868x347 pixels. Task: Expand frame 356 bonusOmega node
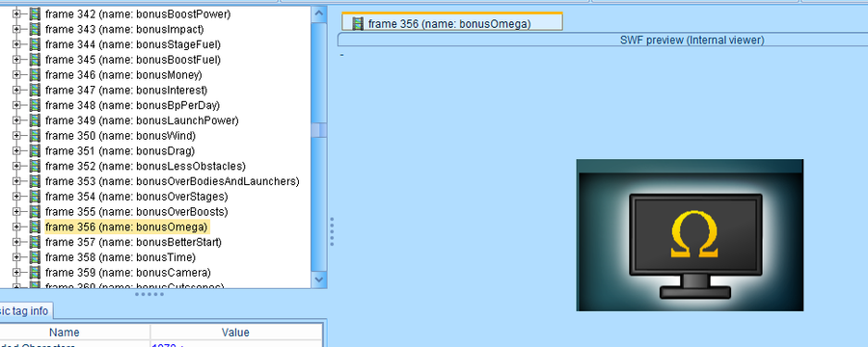[x=16, y=227]
